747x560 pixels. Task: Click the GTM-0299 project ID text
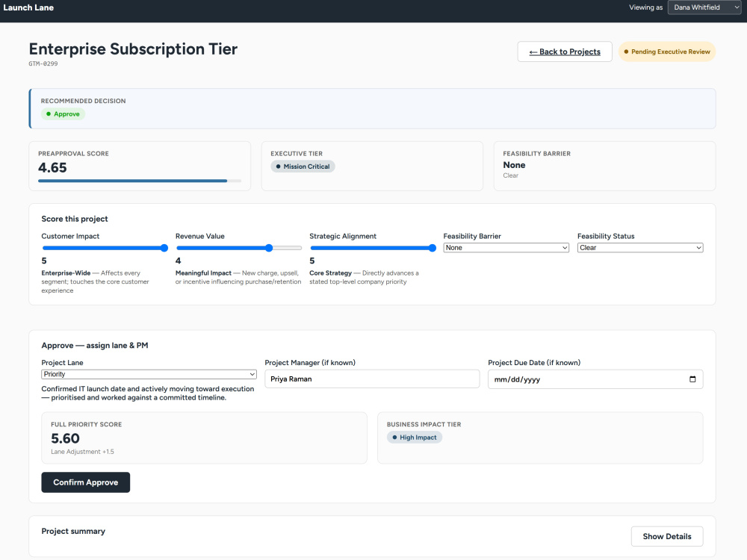[x=43, y=63]
